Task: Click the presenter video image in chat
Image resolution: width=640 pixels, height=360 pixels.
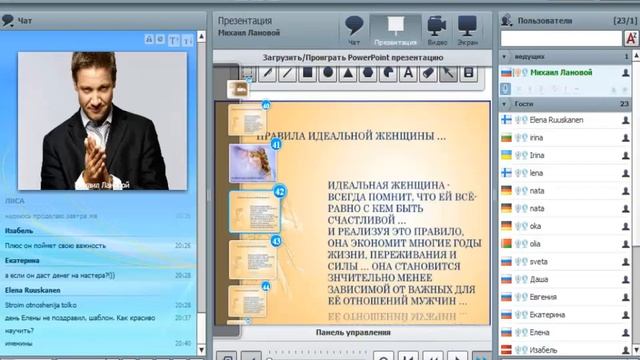Action: click(x=102, y=121)
